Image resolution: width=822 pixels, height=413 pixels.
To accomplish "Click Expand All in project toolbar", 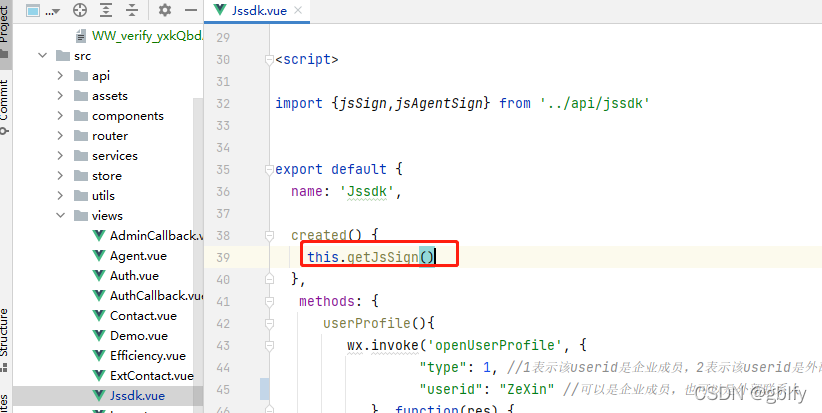I will [x=106, y=10].
